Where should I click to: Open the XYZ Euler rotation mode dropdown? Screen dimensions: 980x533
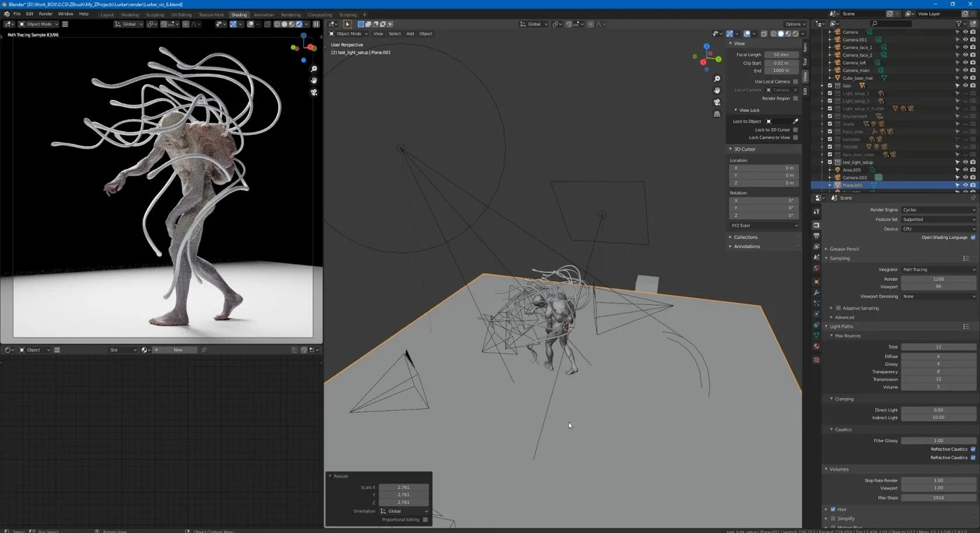[764, 225]
